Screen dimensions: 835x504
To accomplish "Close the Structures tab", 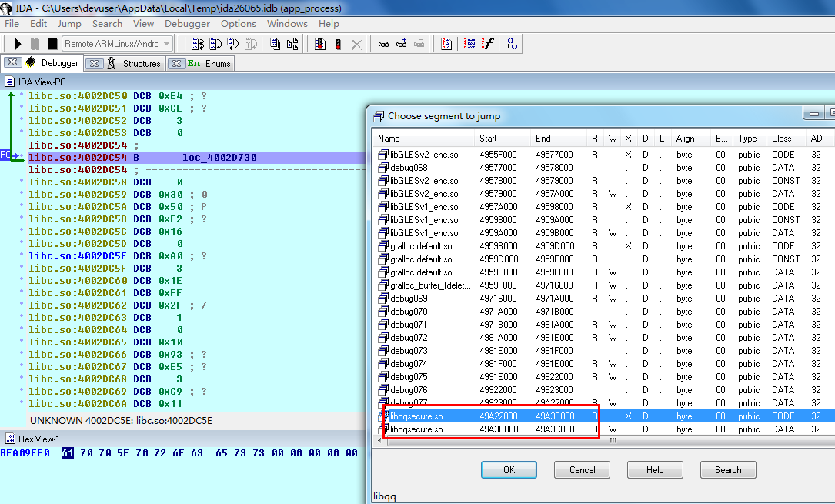I will 94,63.
